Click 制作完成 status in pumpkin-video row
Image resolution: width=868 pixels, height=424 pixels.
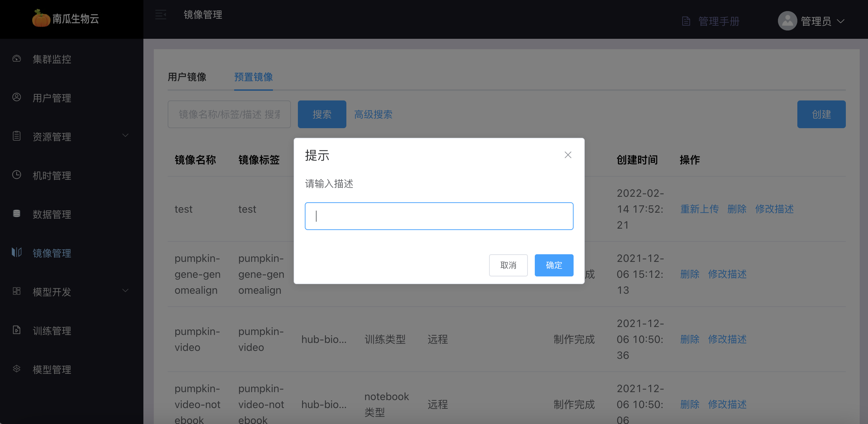click(574, 339)
